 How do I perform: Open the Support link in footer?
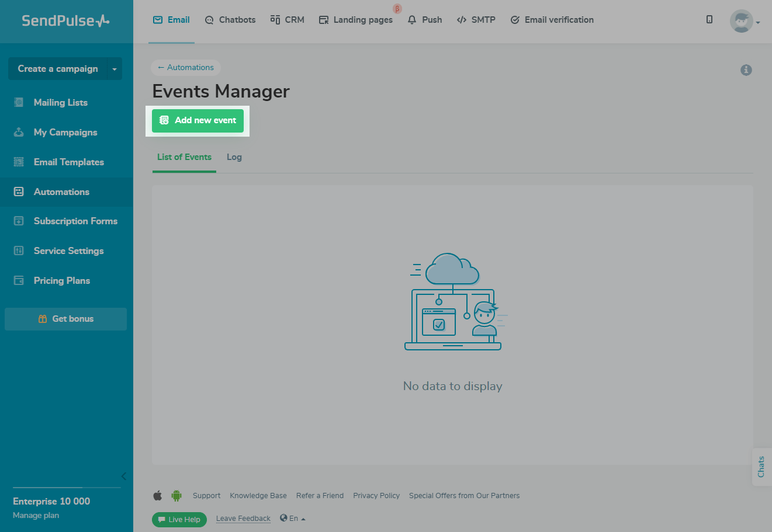207,496
